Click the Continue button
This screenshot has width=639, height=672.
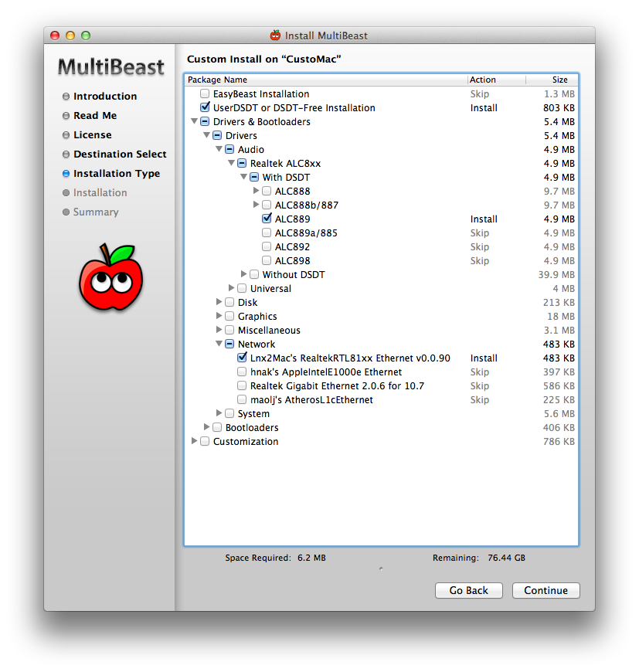[x=546, y=590]
